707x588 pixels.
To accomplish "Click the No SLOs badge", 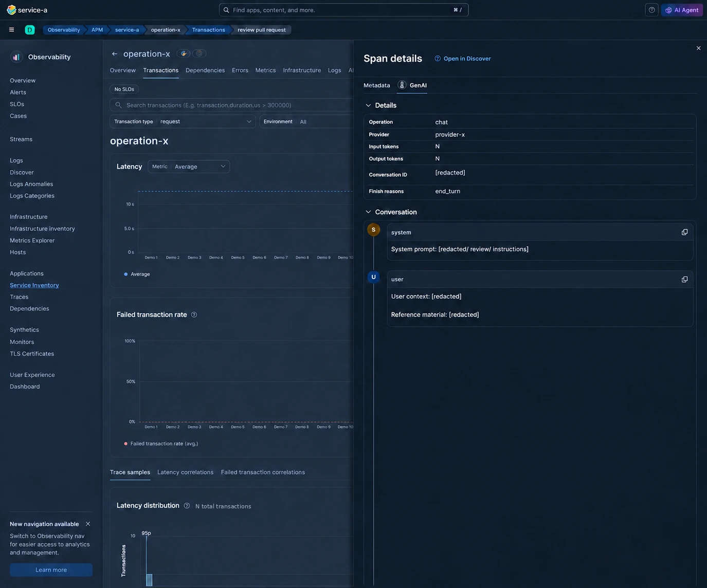I will pos(124,89).
